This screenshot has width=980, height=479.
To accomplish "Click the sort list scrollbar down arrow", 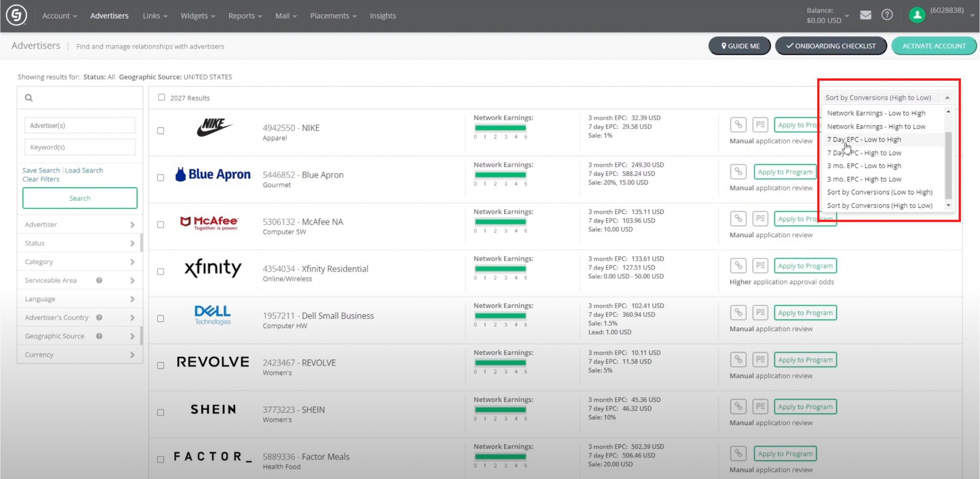I will tap(948, 206).
